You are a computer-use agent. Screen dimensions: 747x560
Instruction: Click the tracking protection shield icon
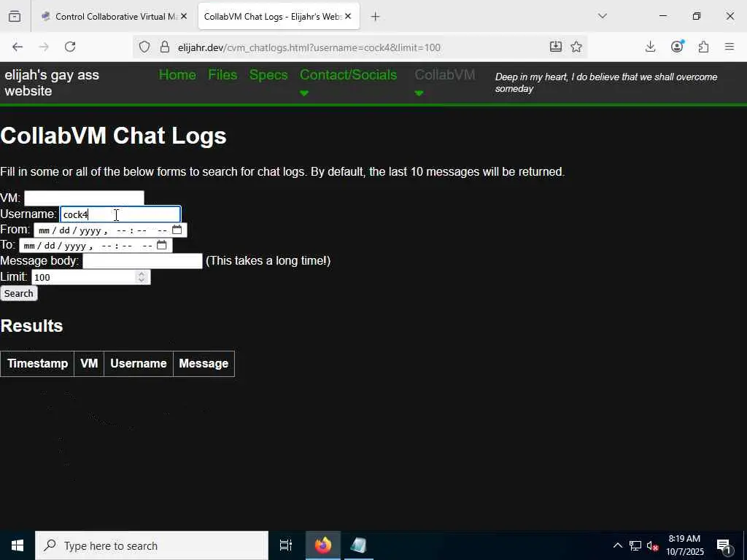(x=144, y=47)
